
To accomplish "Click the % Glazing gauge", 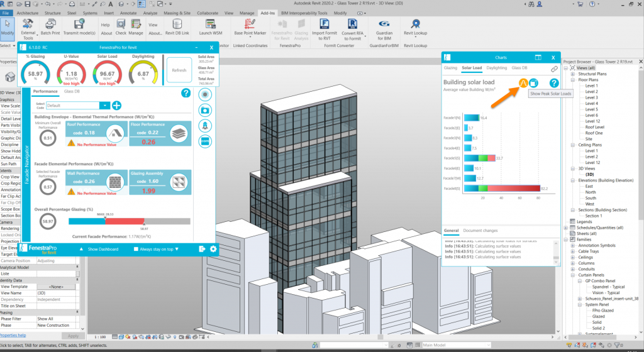I will (x=35, y=73).
